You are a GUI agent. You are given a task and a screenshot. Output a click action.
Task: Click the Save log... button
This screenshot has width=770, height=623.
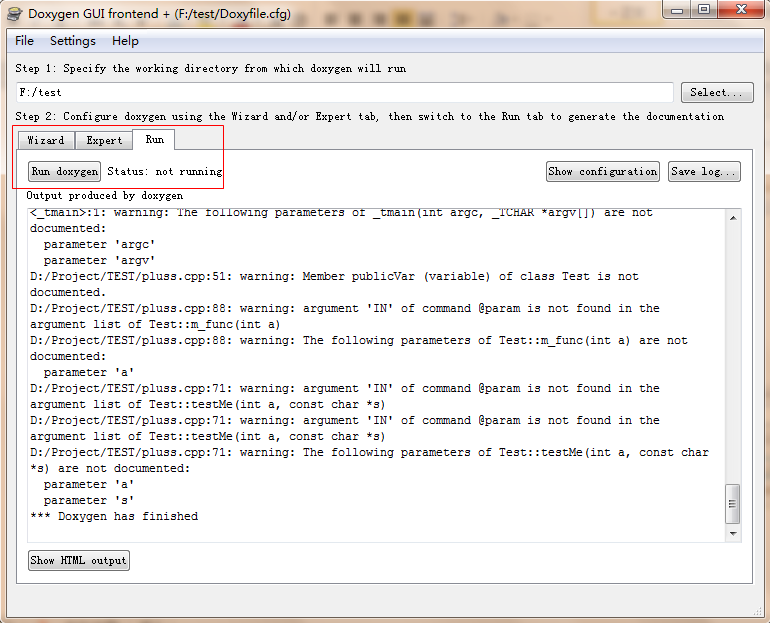coord(704,171)
